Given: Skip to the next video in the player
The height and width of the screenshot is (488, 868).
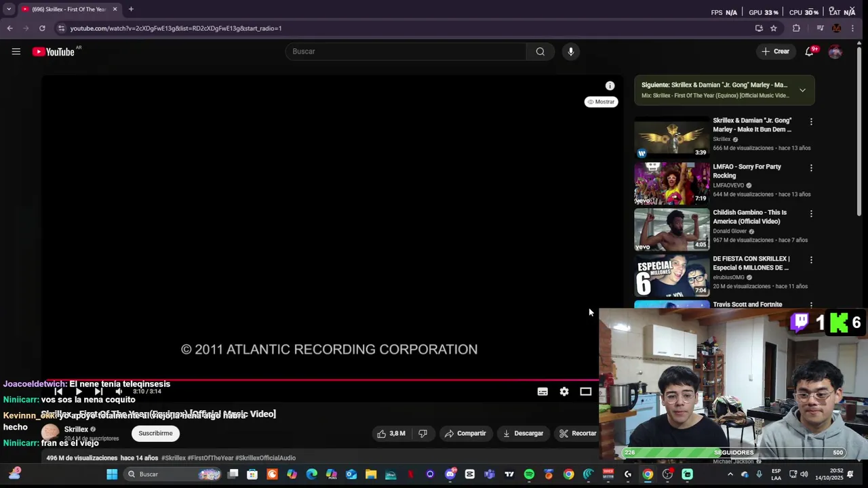Looking at the screenshot, I should (x=98, y=391).
